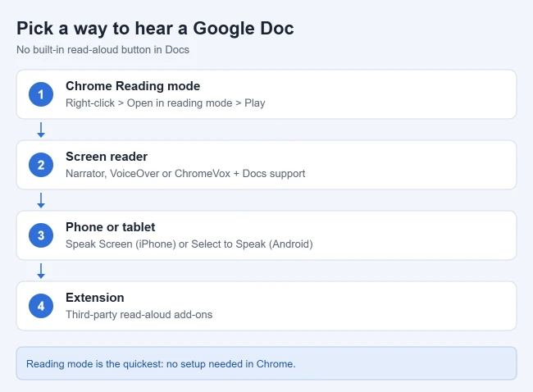This screenshot has width=533, height=392.
Task: Select 'Right-click > Open in reading mode > Play' text
Action: (165, 103)
